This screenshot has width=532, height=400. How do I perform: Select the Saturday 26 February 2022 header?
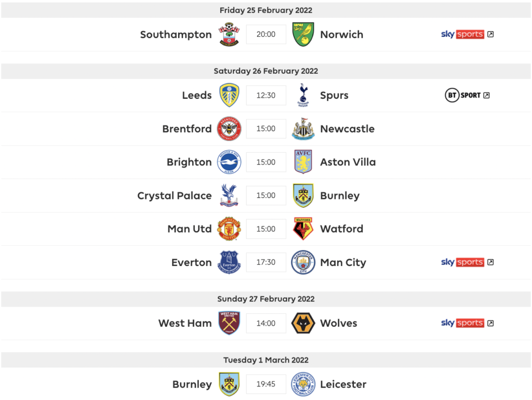point(266,71)
